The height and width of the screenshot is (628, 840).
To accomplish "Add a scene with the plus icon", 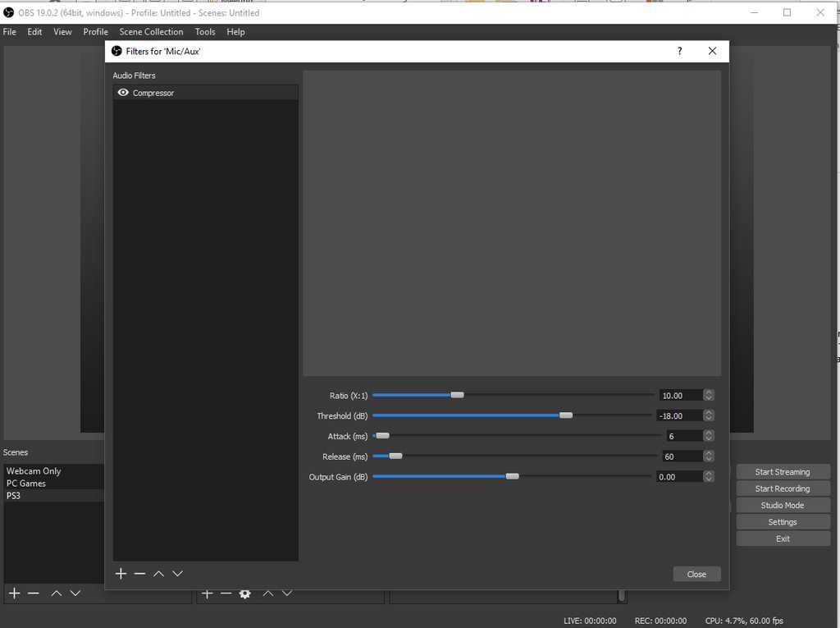I will tap(15, 593).
